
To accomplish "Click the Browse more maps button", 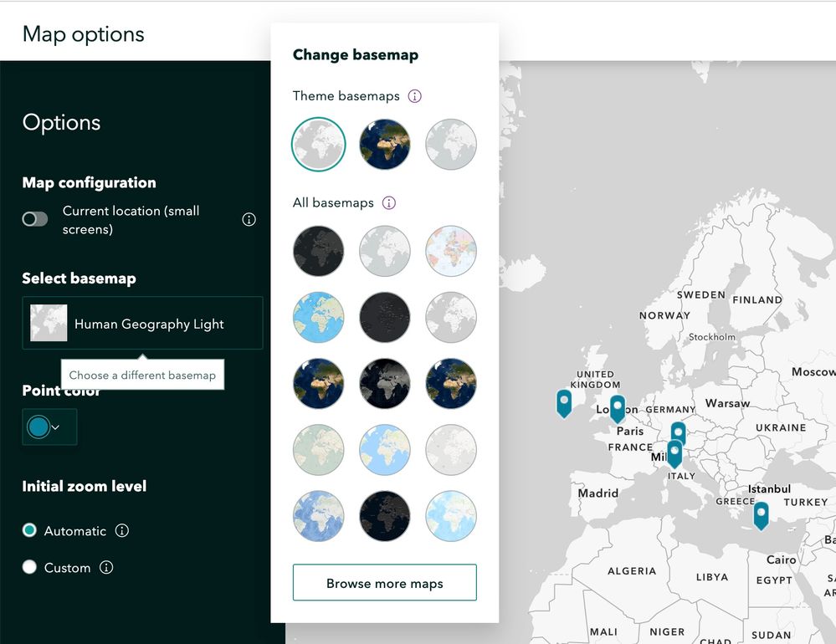I will [384, 583].
